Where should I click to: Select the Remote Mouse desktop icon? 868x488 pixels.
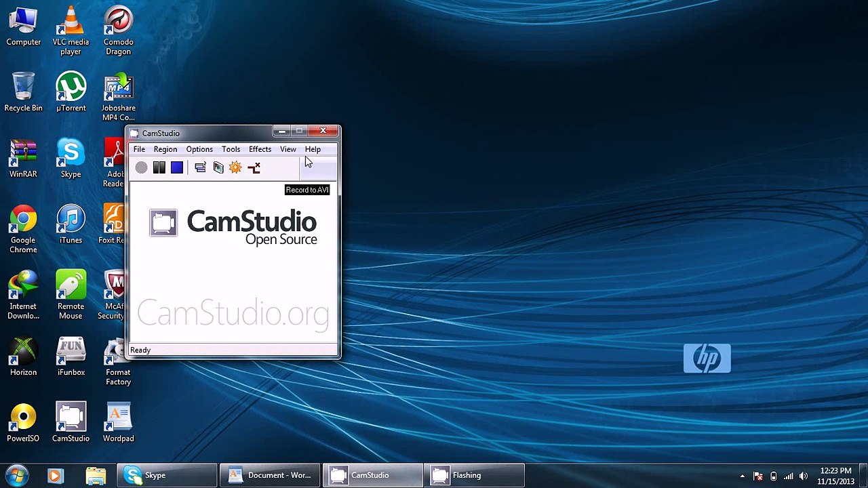(x=71, y=296)
